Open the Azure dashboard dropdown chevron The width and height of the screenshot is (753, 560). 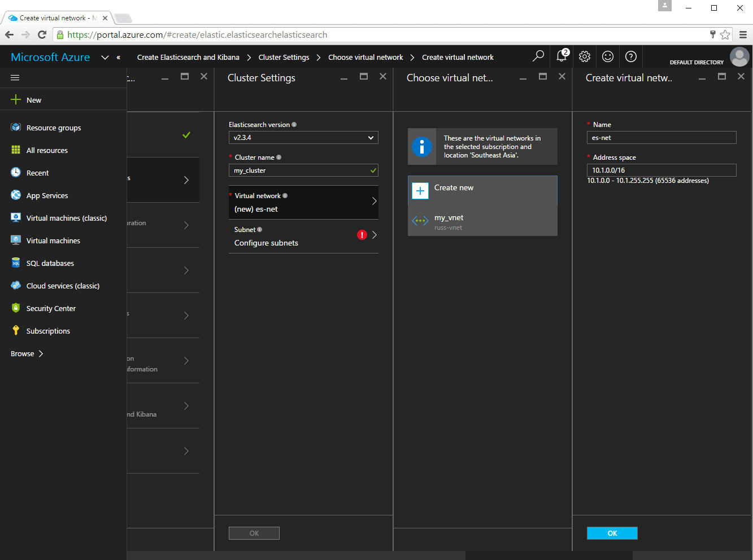(x=105, y=57)
